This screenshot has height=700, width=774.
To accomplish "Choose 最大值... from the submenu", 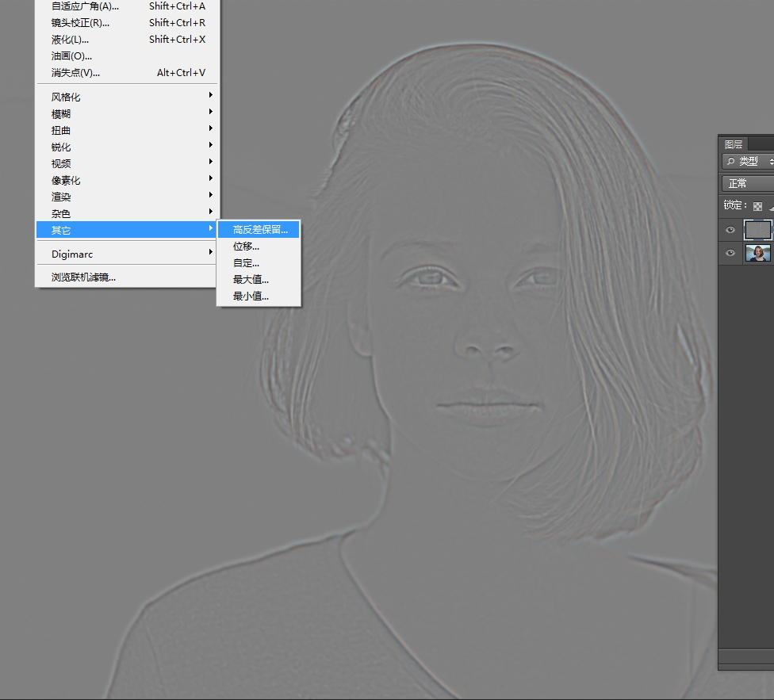I will [259, 280].
